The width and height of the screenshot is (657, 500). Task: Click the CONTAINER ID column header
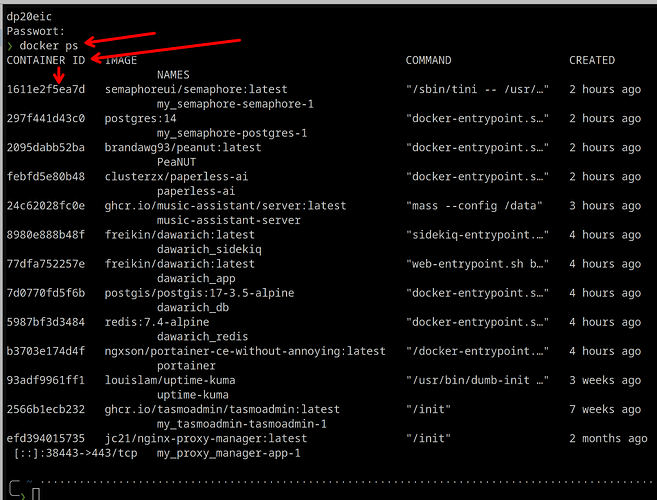46,60
